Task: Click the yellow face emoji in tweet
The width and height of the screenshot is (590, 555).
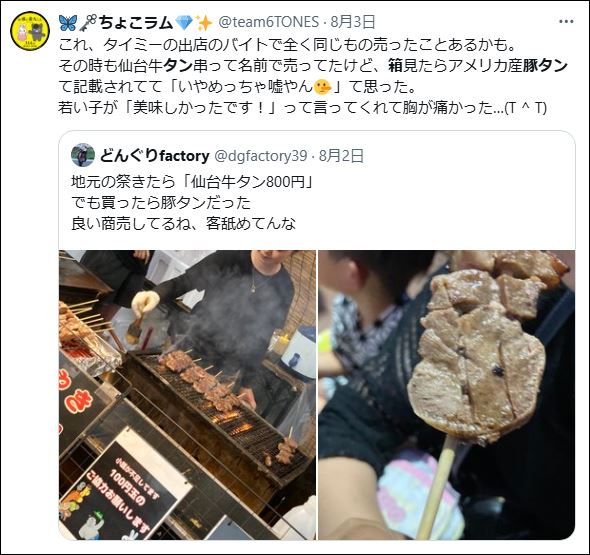Action: click(x=322, y=87)
